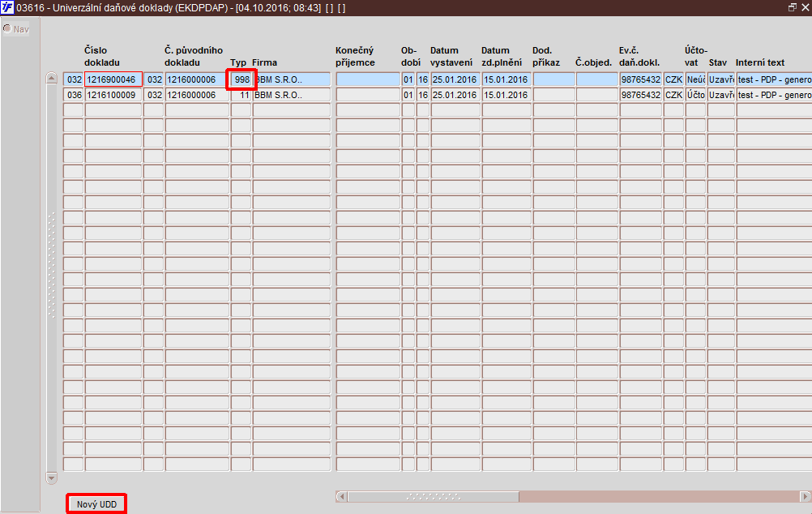The width and height of the screenshot is (812, 514).
Task: Click empty Konečný příjemce field in first row
Action: pyautogui.click(x=368, y=79)
